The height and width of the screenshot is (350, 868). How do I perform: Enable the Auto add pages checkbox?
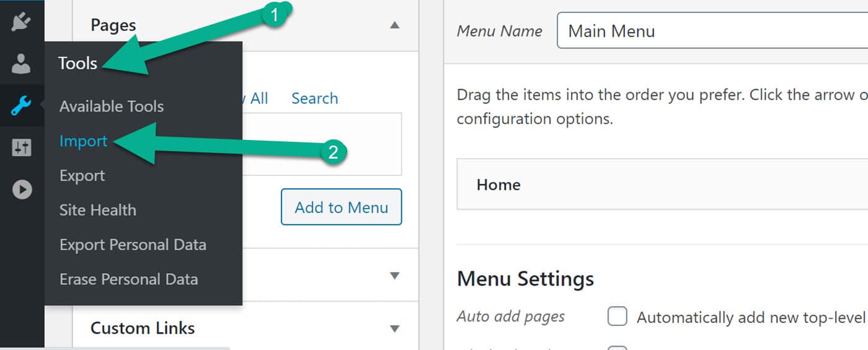tap(617, 317)
